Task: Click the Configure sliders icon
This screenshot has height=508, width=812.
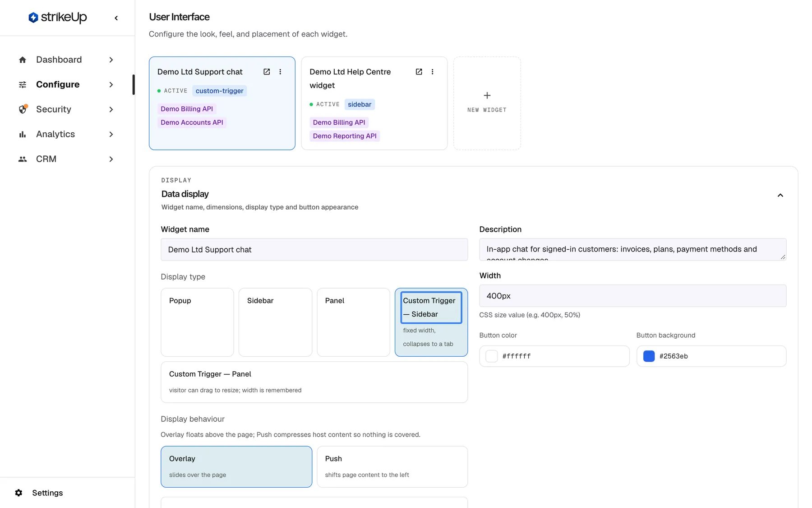Action: [23, 84]
